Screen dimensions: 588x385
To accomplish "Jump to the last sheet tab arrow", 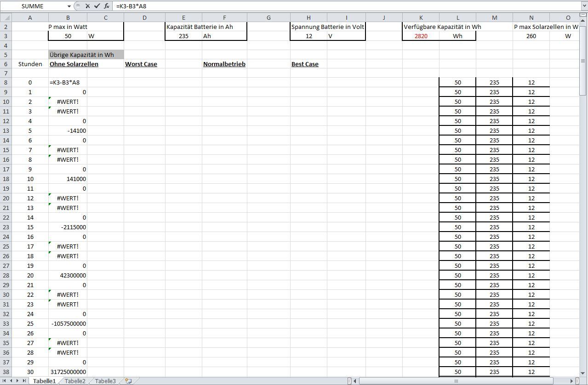I will click(x=24, y=381).
